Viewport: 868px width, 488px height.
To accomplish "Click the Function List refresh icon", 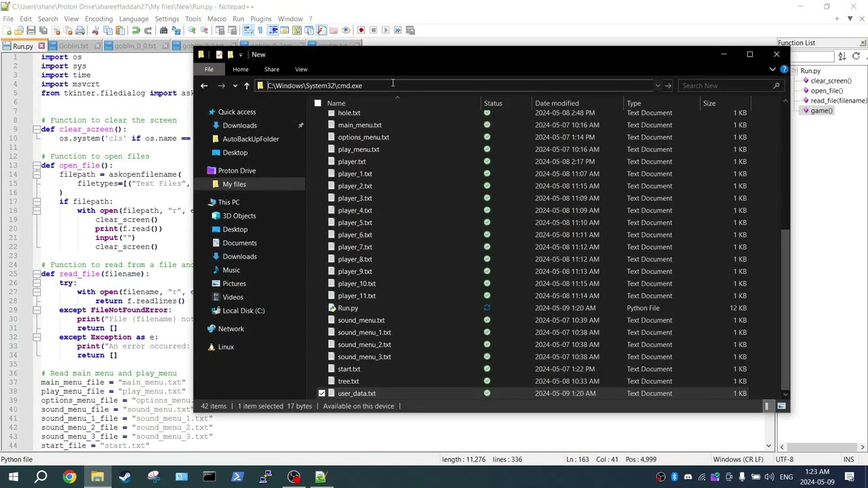I will click(856, 56).
